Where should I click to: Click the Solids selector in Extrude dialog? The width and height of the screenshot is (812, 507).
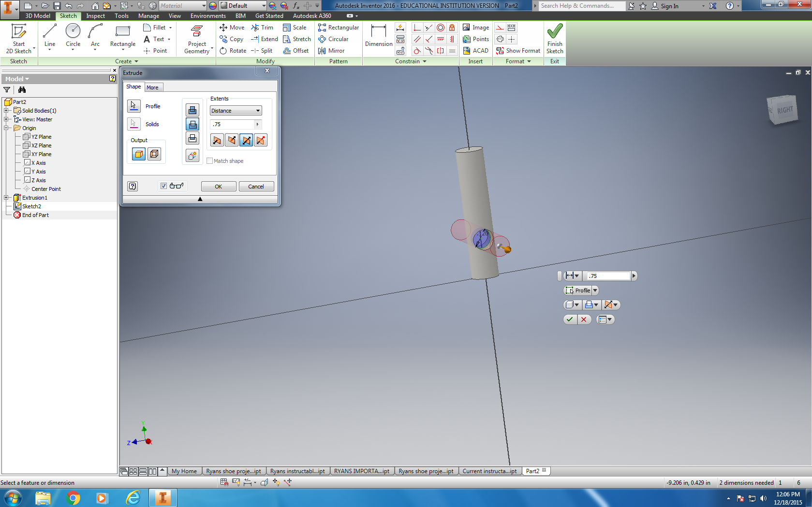coord(134,124)
